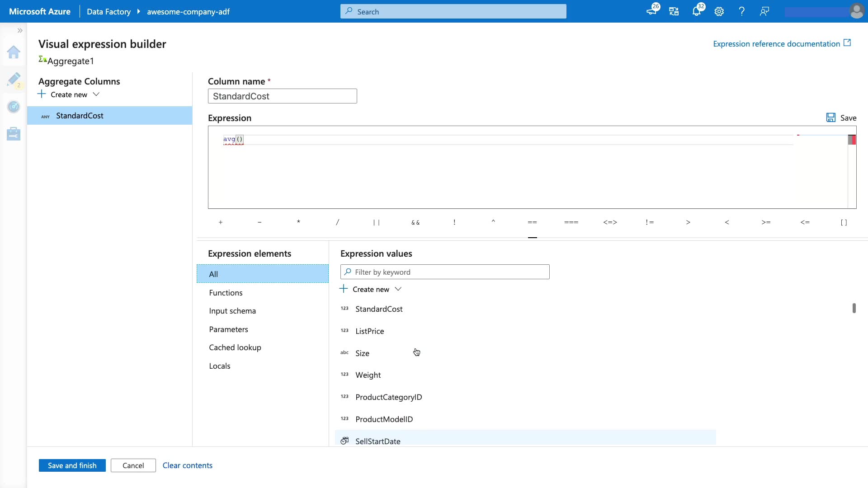Open notifications bell icon
The height and width of the screenshot is (488, 868).
point(696,12)
